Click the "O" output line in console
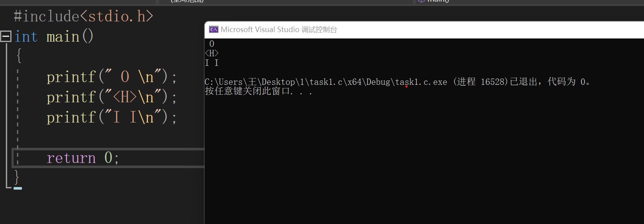This screenshot has width=644, height=224. pyautogui.click(x=212, y=44)
